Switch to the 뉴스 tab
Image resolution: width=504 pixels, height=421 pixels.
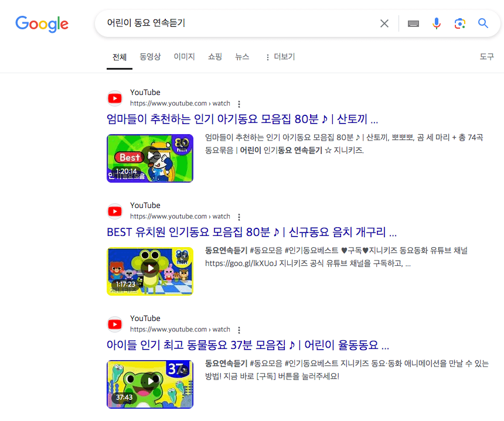point(242,57)
